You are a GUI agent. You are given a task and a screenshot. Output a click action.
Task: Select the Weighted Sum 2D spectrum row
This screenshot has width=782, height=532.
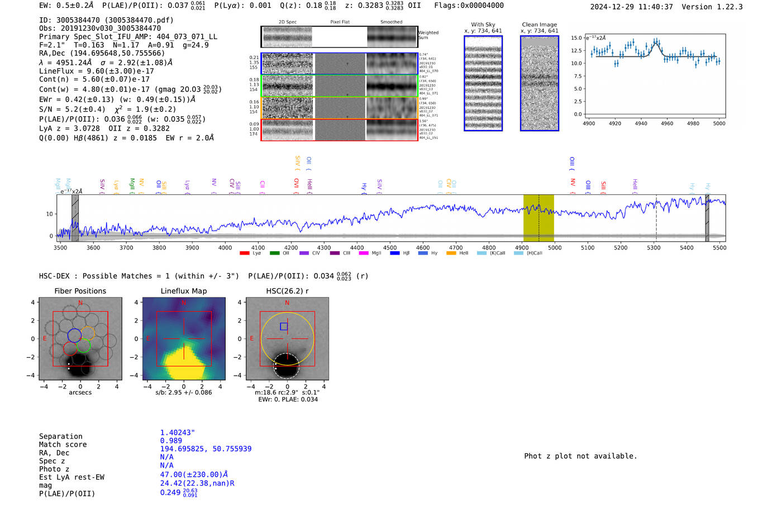(x=340, y=37)
